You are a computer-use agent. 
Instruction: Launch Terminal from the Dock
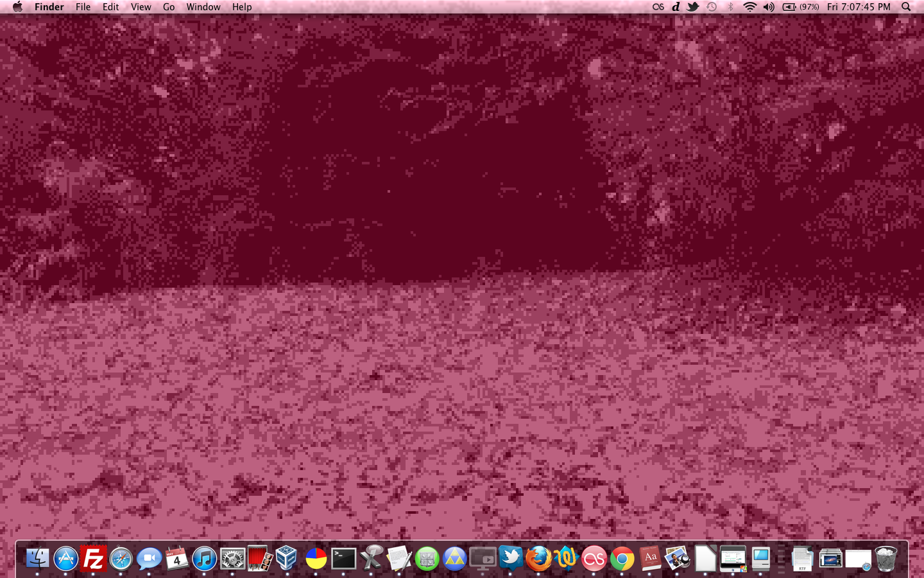pos(343,559)
